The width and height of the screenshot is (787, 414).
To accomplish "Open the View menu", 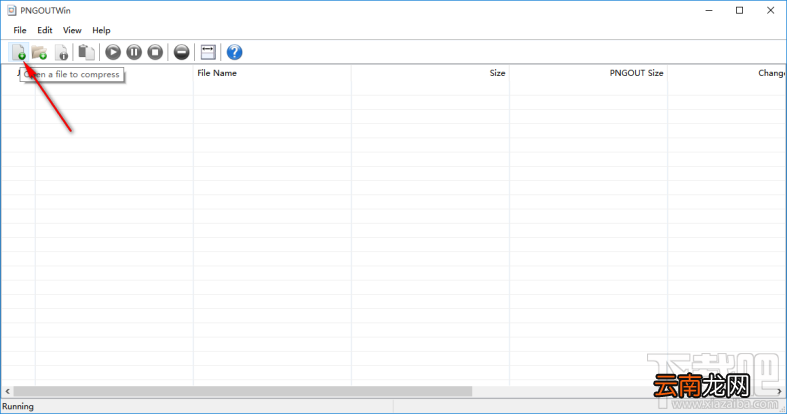I will [72, 30].
